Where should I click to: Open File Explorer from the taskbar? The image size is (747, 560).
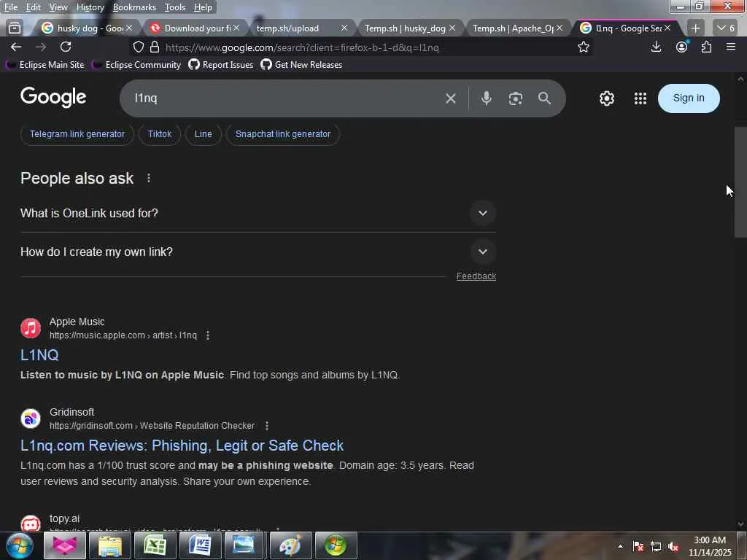[110, 545]
